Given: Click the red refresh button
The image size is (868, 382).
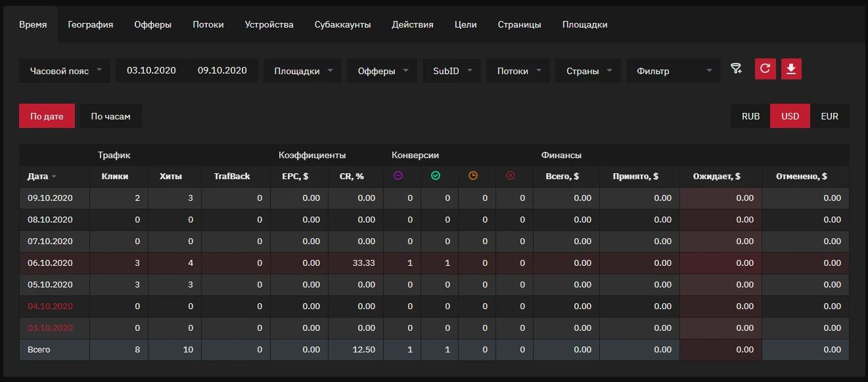Looking at the screenshot, I should tap(765, 69).
